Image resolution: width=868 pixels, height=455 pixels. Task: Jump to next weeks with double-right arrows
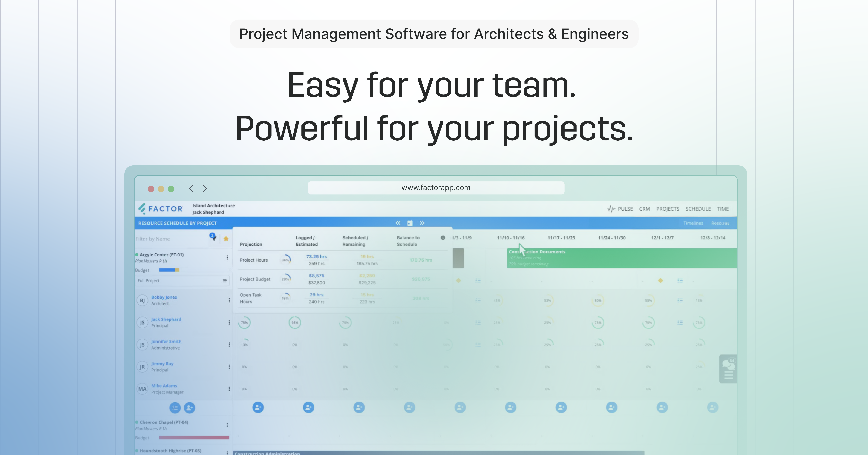pos(422,223)
